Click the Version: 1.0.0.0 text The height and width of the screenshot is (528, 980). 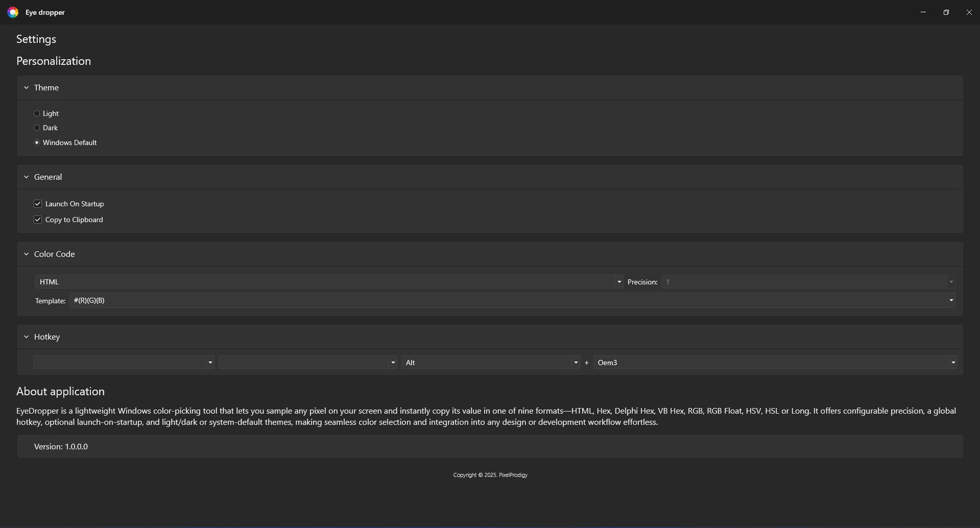pos(61,447)
